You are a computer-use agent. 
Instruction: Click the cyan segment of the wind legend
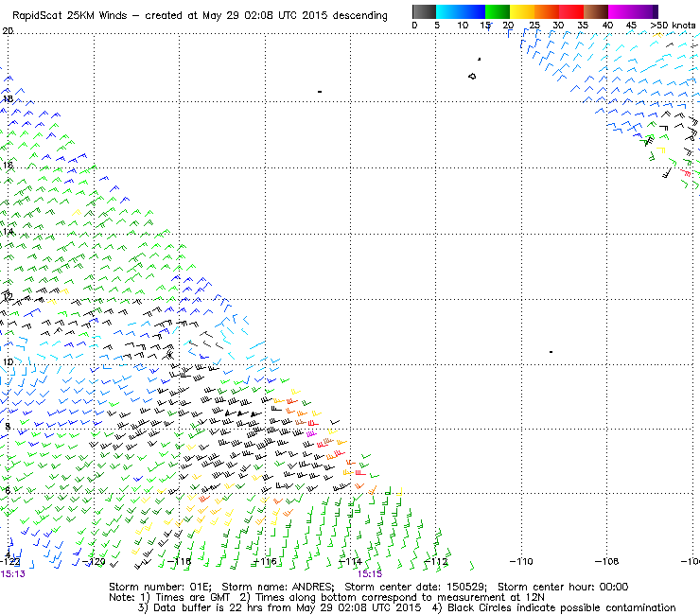(447, 11)
